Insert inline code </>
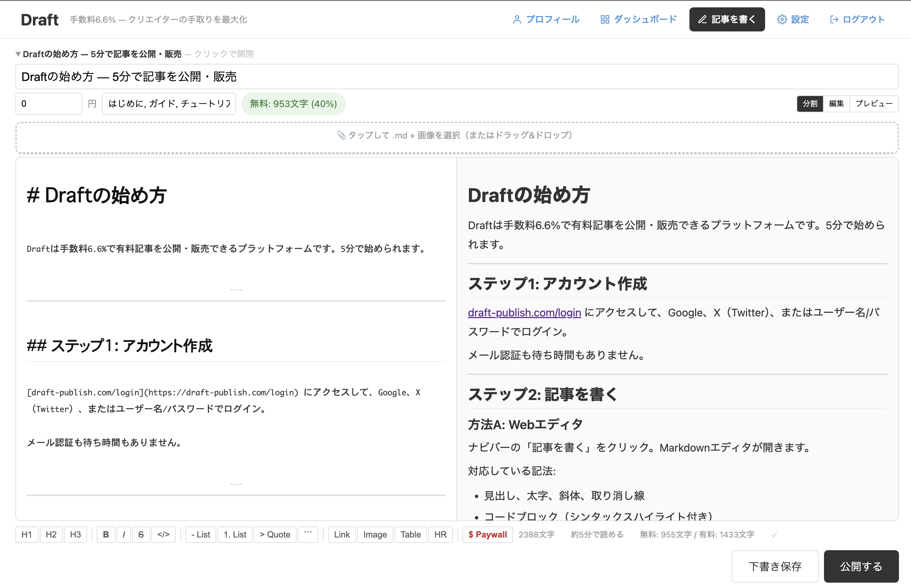 pos(163,534)
